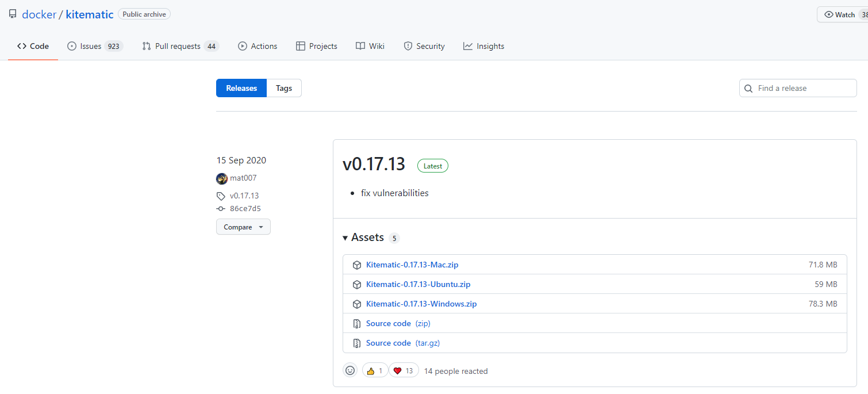Viewport: 868px width, 394px height.
Task: Click the search magnifier icon
Action: (x=748, y=89)
